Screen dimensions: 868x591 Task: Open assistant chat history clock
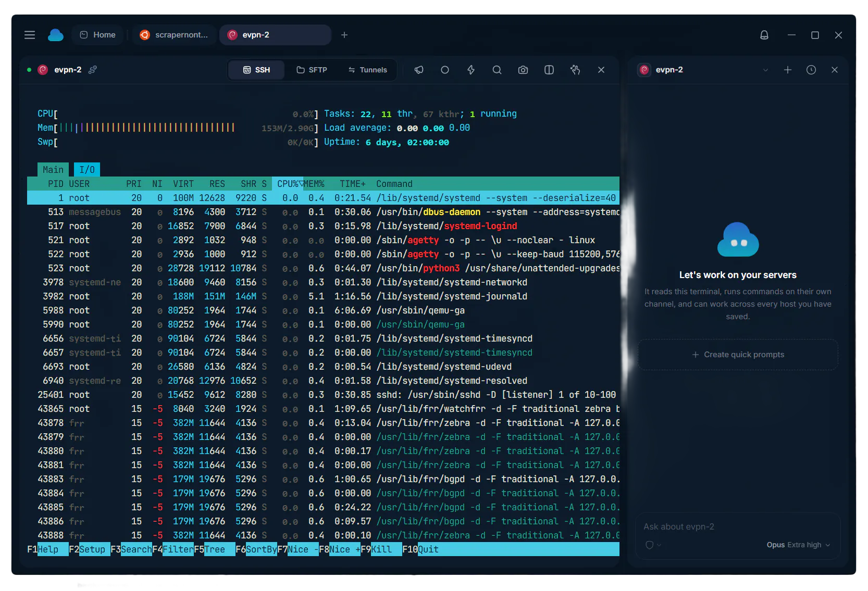[811, 70]
